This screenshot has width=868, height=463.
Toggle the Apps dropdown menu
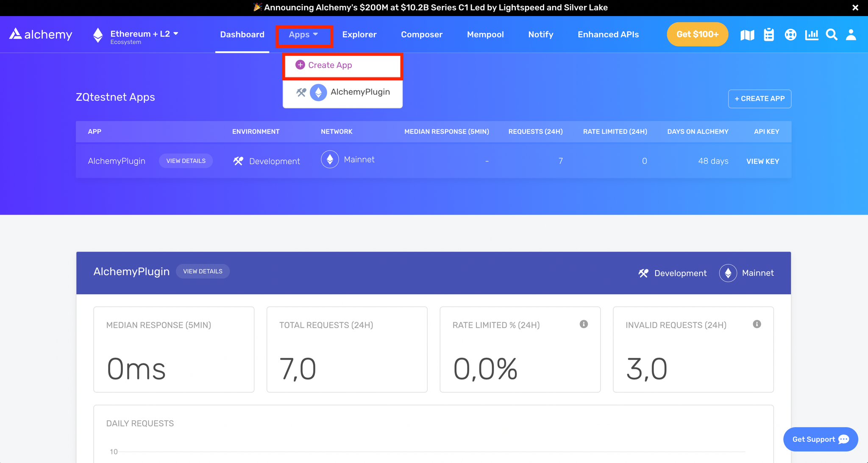(x=303, y=35)
